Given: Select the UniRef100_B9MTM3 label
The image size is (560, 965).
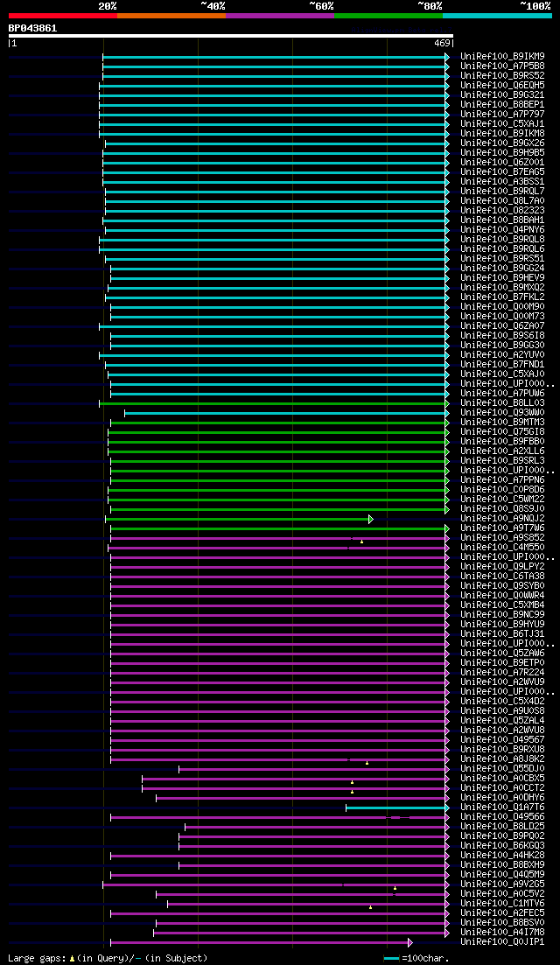Looking at the screenshot, I should [x=502, y=423].
